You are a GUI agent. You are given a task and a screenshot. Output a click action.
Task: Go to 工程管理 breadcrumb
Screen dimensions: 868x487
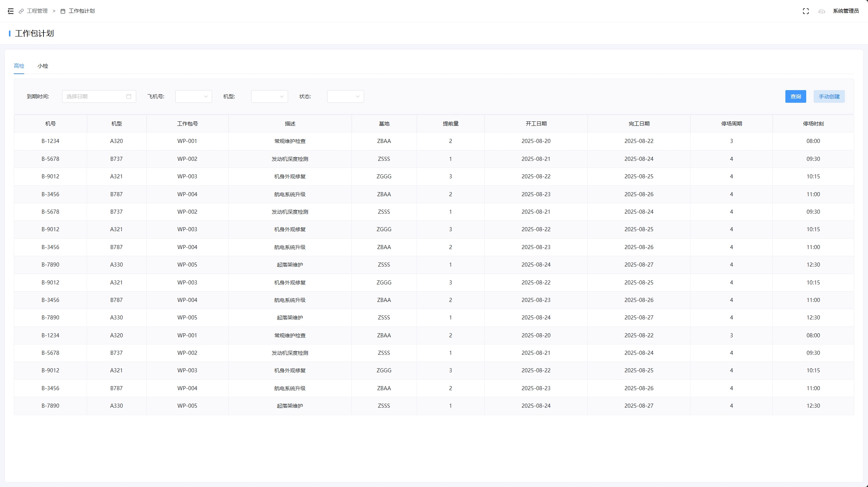(37, 11)
